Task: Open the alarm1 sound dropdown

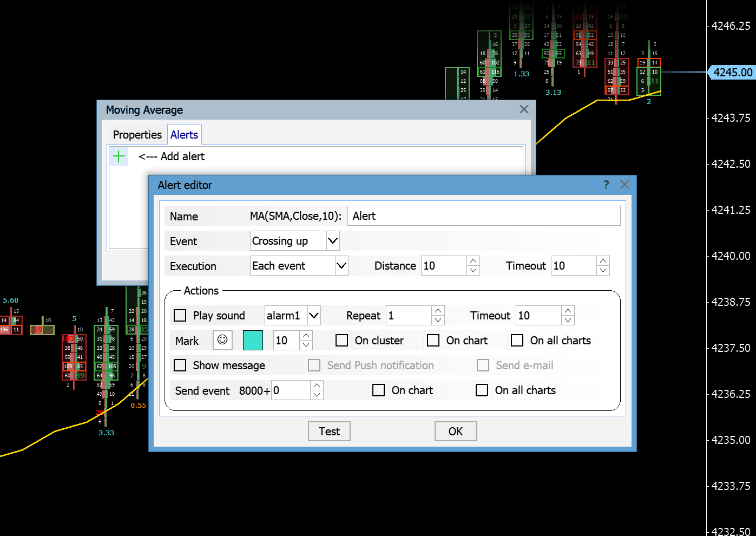Action: (x=314, y=316)
